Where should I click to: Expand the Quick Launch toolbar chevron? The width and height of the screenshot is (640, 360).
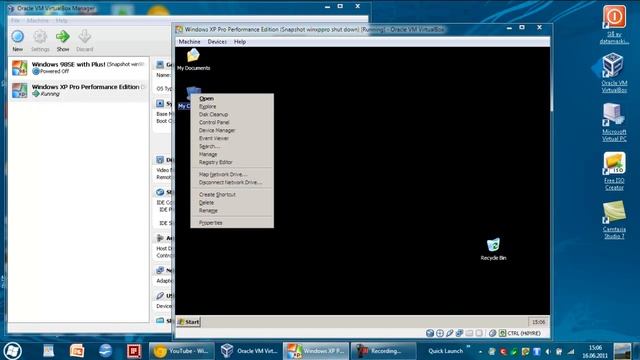tap(468, 347)
